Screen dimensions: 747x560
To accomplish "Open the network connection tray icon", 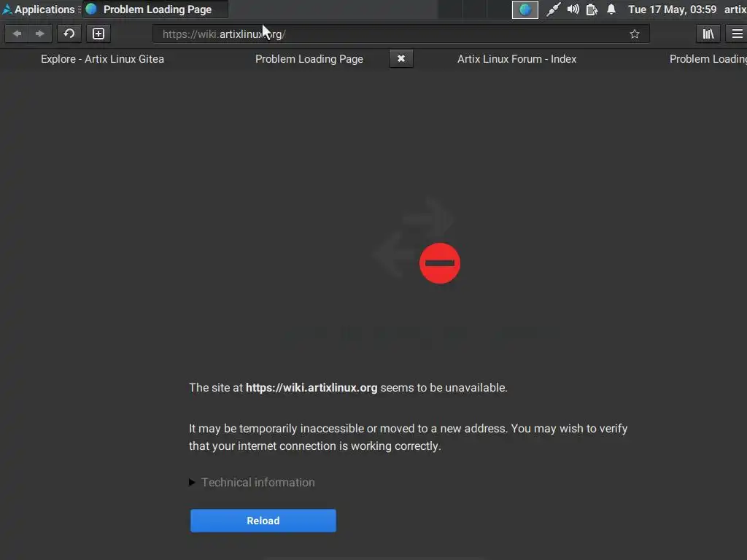I will pyautogui.click(x=553, y=9).
